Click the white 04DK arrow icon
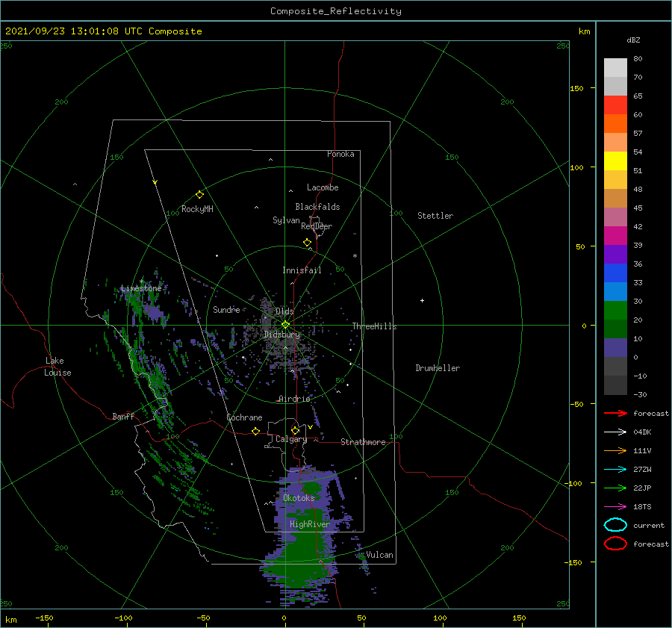Image resolution: width=672 pixels, height=628 pixels. [615, 432]
